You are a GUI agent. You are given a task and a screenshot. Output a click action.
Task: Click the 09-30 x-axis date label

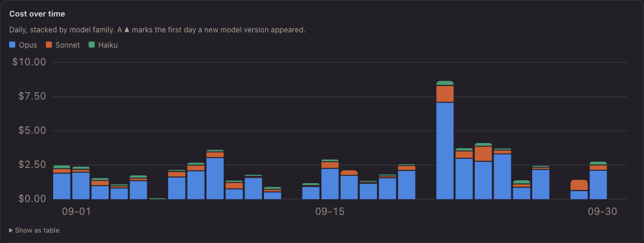[x=602, y=212]
